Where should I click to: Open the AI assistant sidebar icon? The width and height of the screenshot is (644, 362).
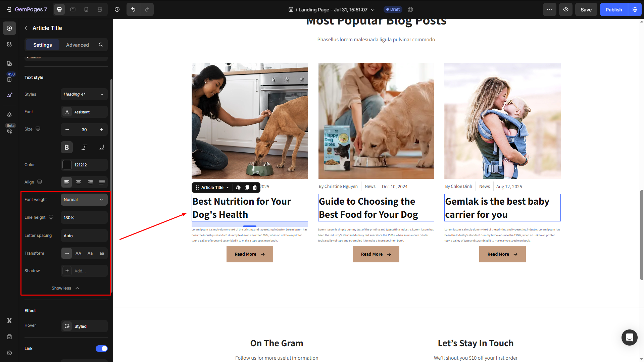pyautogui.click(x=9, y=95)
